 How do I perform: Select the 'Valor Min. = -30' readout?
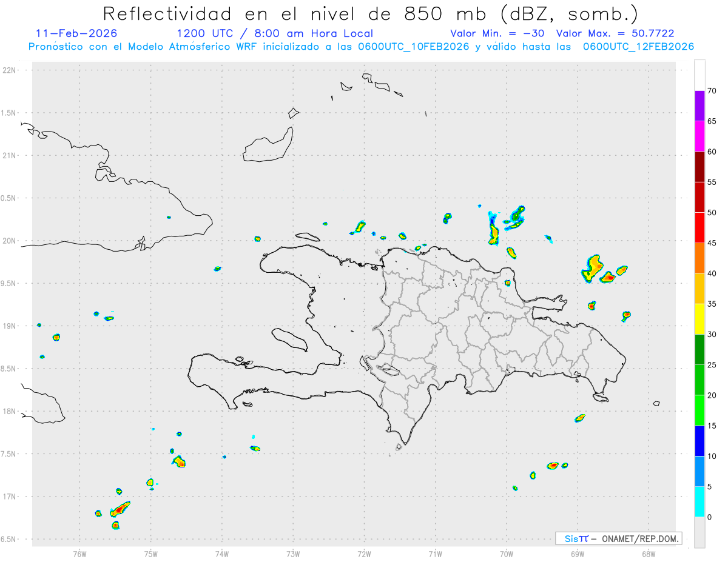coord(497,33)
